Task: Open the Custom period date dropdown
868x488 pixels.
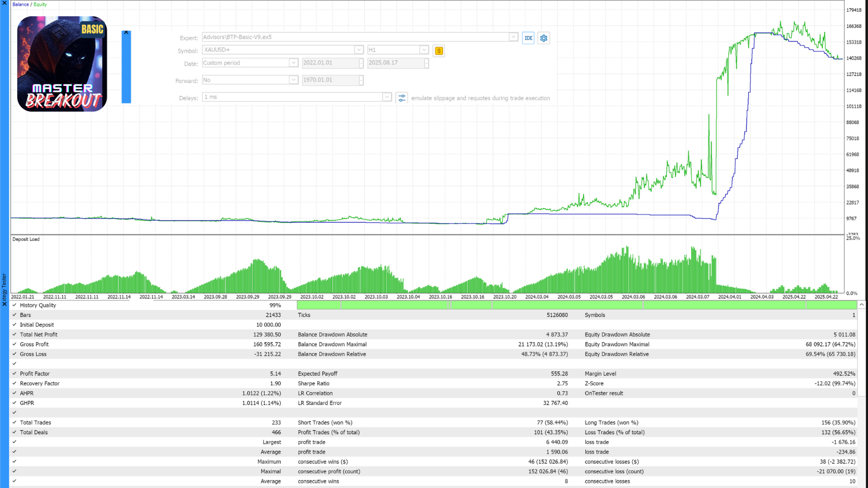Action: click(293, 63)
